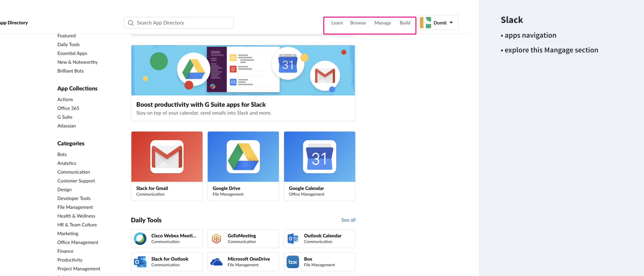Viewport: 644px width, 276px height.
Task: Browse the Bots category
Action: point(62,154)
